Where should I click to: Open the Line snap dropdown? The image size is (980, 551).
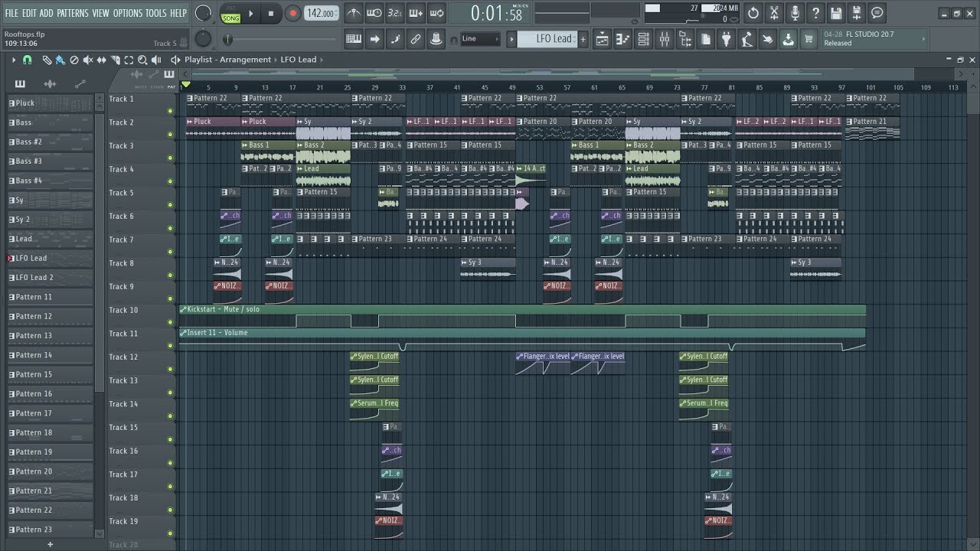pyautogui.click(x=480, y=39)
